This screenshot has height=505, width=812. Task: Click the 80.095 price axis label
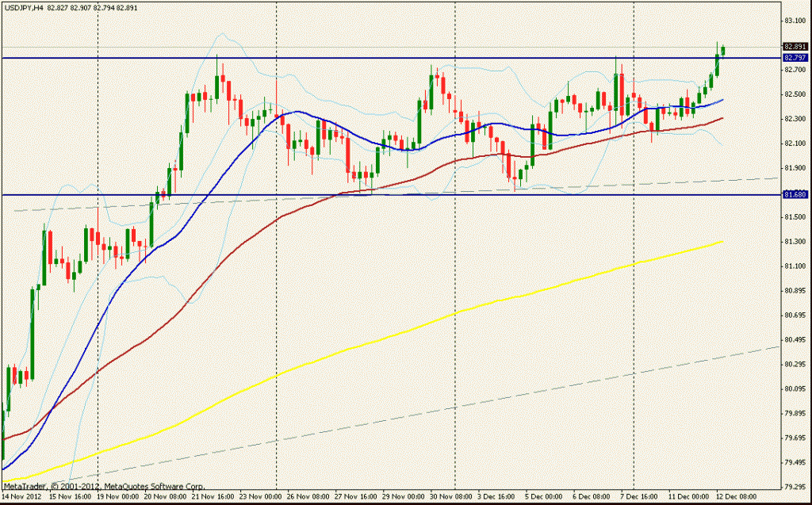(794, 388)
